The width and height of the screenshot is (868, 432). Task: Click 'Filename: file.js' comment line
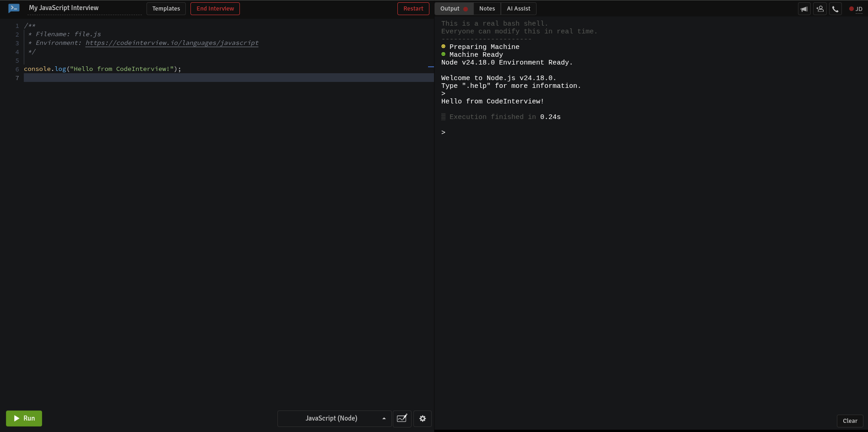click(68, 34)
